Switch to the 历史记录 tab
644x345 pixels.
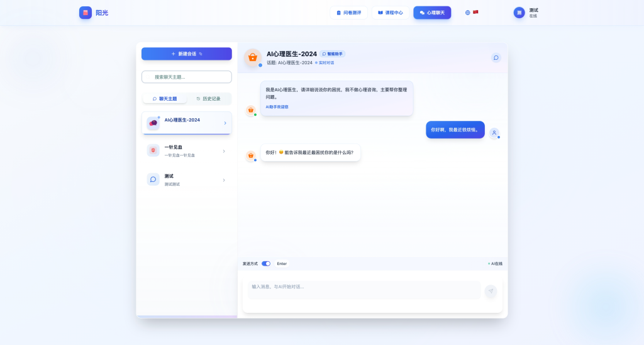tap(209, 99)
